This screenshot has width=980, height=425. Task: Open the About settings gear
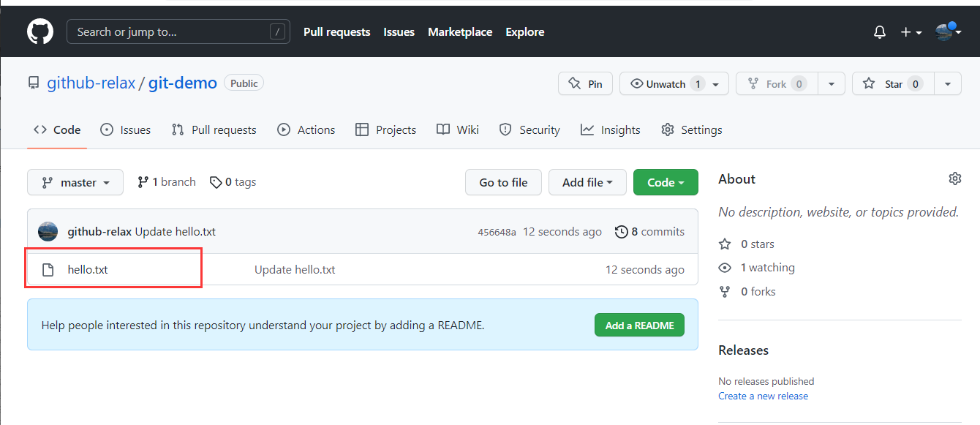tap(954, 178)
